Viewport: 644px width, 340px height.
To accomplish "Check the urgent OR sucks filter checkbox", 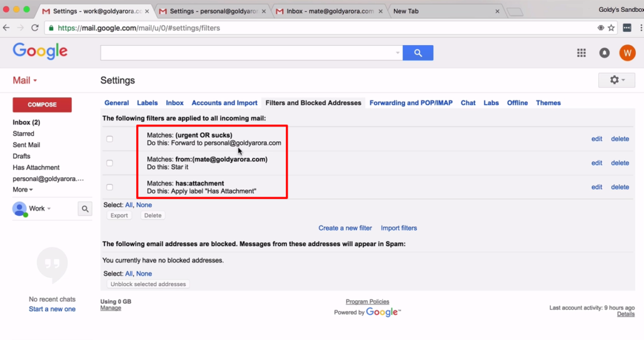I will (x=109, y=139).
